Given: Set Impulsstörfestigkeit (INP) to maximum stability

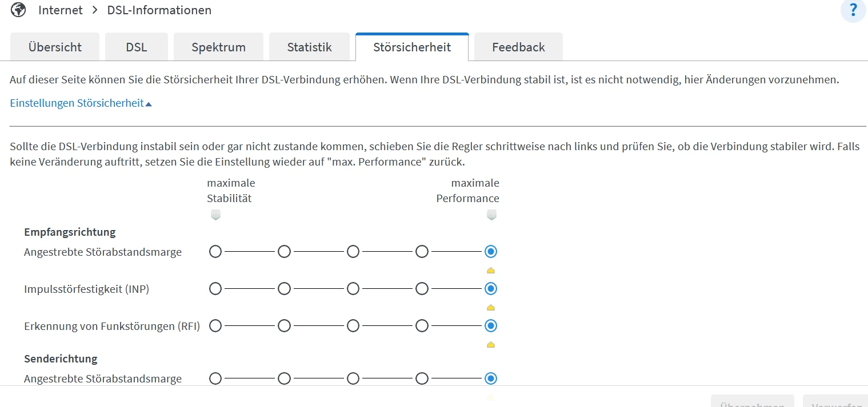Looking at the screenshot, I should (215, 289).
